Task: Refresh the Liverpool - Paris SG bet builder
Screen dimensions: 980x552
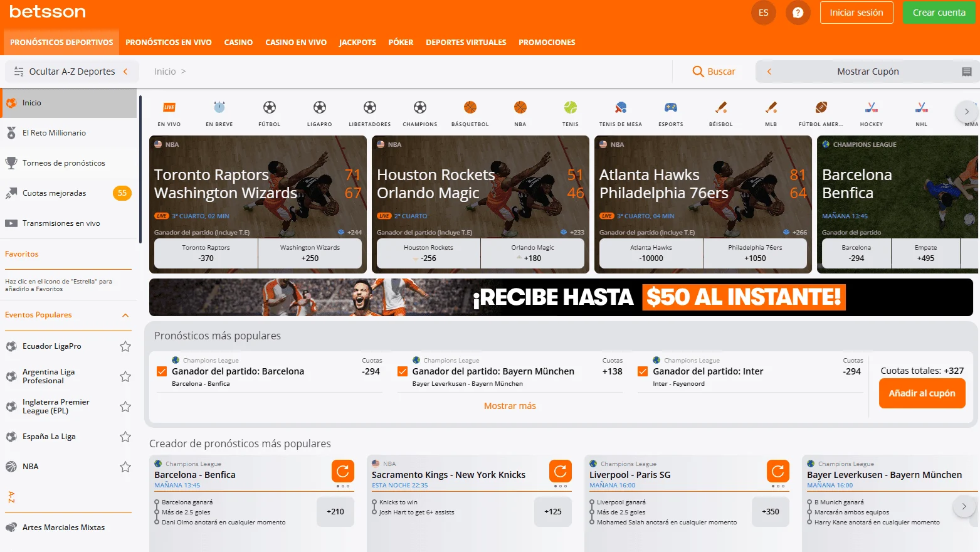Action: (778, 471)
